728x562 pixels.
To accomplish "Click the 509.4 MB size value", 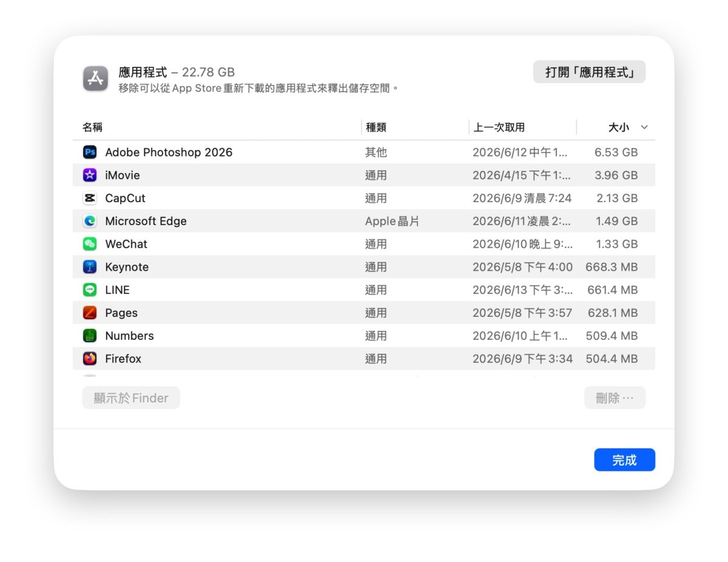I will click(x=612, y=336).
